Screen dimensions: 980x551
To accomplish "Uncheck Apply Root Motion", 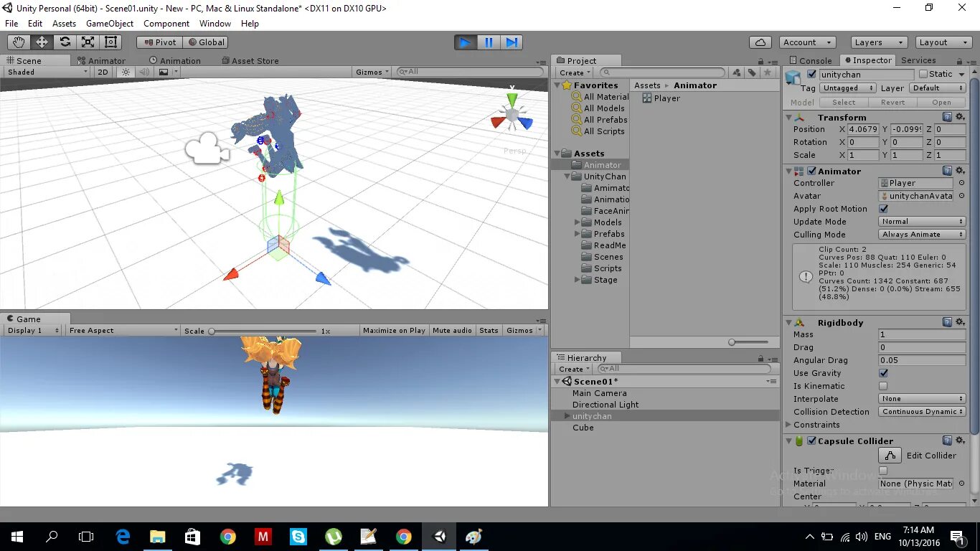I will coord(883,209).
